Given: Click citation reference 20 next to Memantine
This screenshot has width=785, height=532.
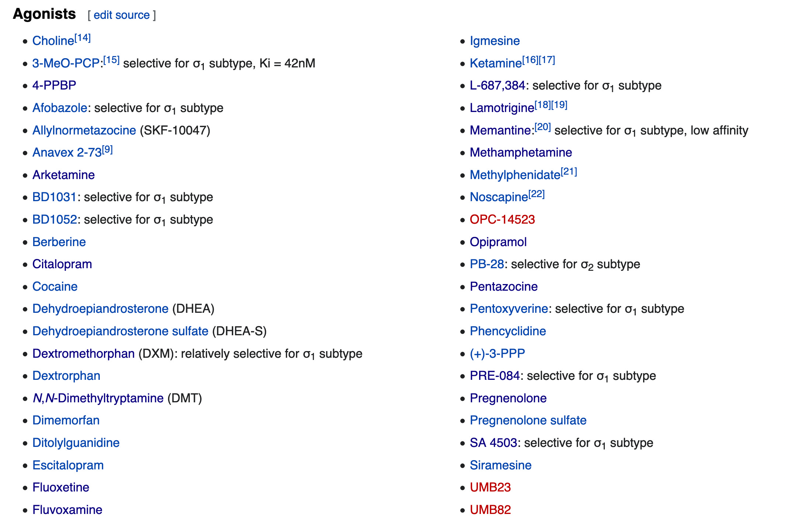Looking at the screenshot, I should tap(542, 127).
